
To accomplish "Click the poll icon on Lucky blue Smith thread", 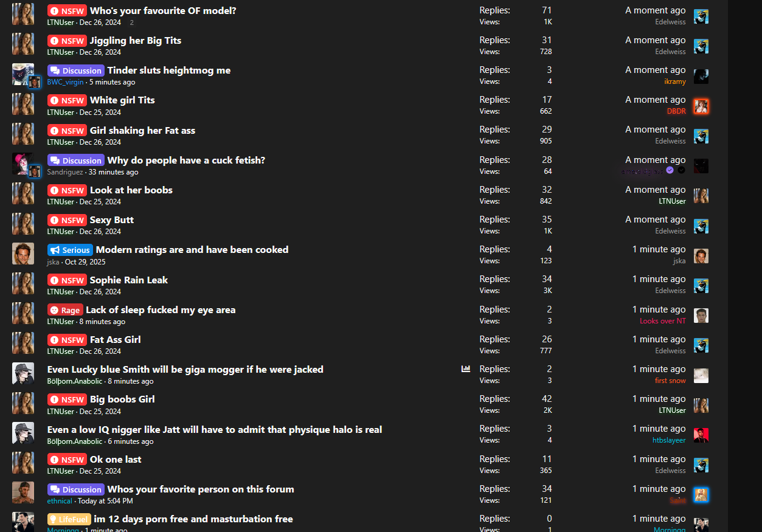I will pos(466,368).
